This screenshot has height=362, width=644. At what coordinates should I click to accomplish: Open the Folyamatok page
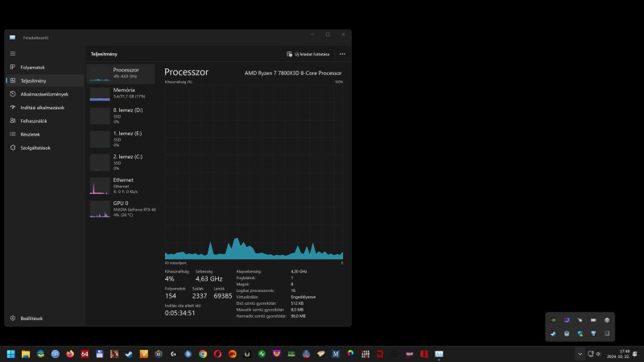tap(45, 68)
